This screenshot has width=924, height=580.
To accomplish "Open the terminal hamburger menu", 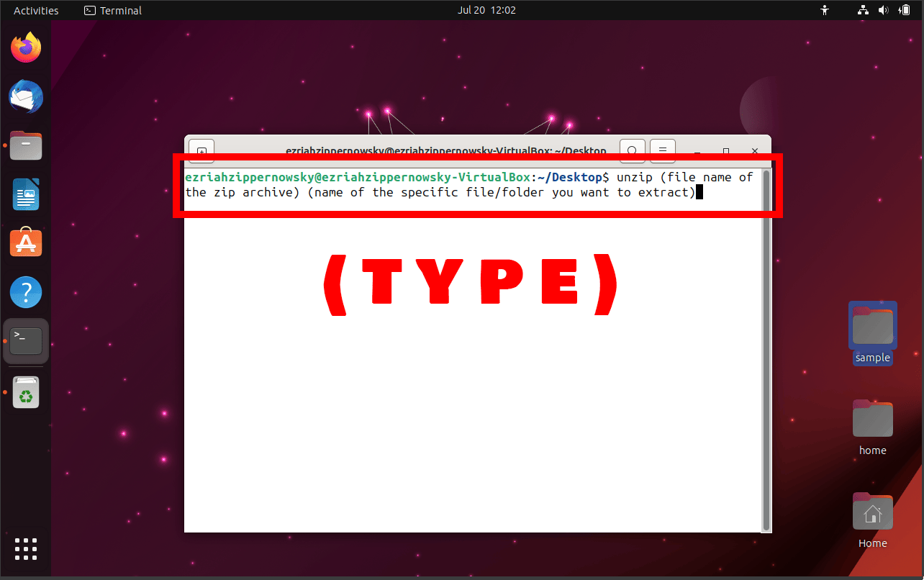I will pos(662,151).
